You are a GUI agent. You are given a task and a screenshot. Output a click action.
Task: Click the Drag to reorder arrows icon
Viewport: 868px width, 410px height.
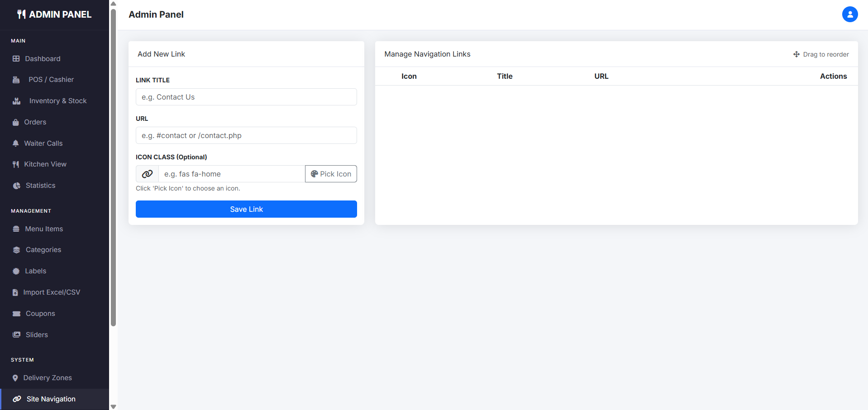click(x=796, y=54)
